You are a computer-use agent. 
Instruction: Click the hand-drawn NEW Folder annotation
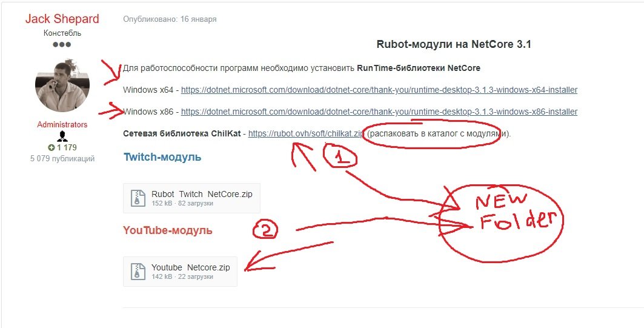click(x=501, y=222)
